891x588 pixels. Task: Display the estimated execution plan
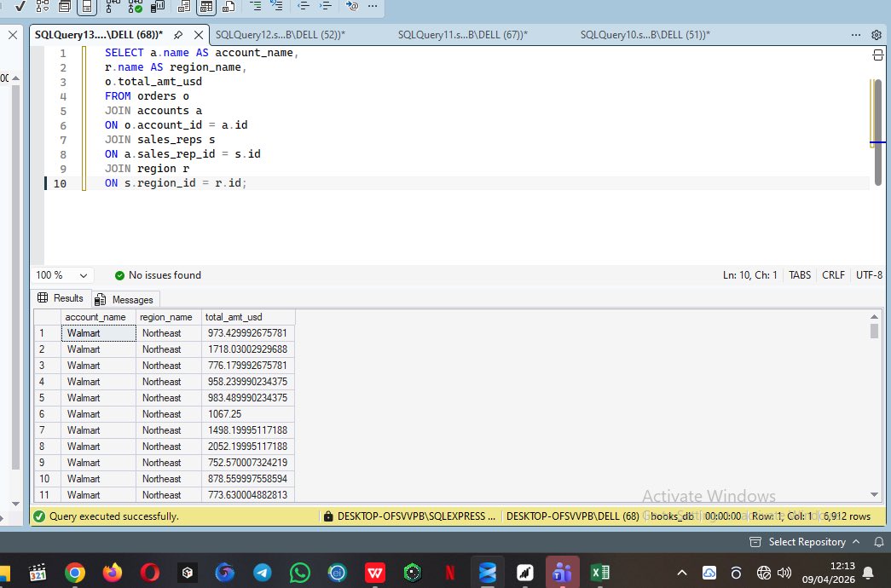tap(42, 6)
